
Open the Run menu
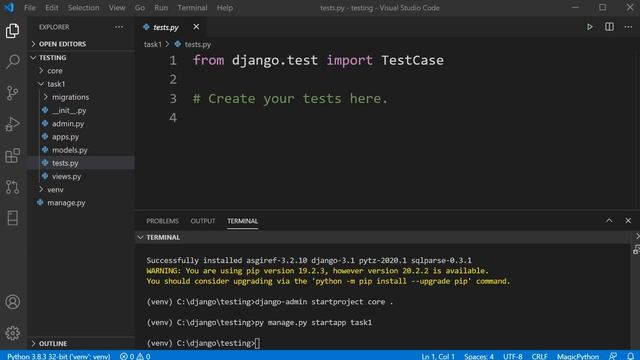click(x=161, y=8)
